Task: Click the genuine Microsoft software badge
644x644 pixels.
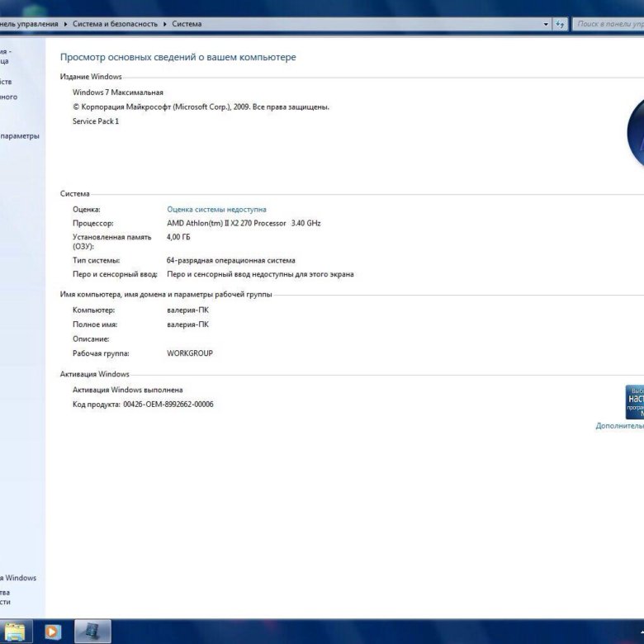Action: (634, 401)
